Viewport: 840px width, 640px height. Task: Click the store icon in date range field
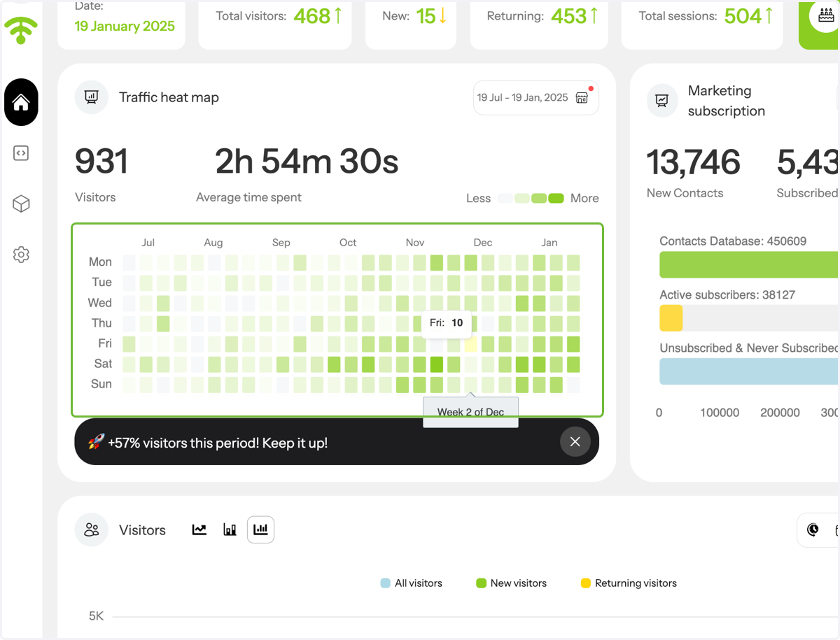coord(582,98)
